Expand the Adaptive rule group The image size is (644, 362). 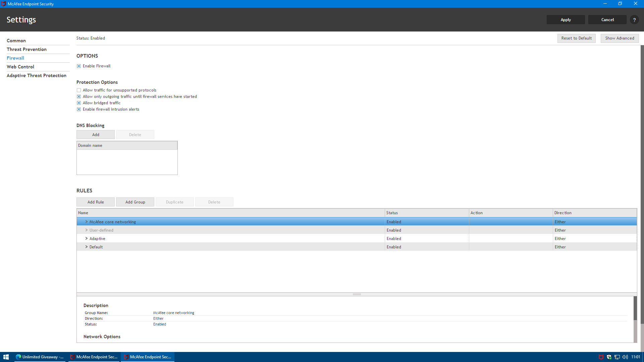(x=86, y=239)
